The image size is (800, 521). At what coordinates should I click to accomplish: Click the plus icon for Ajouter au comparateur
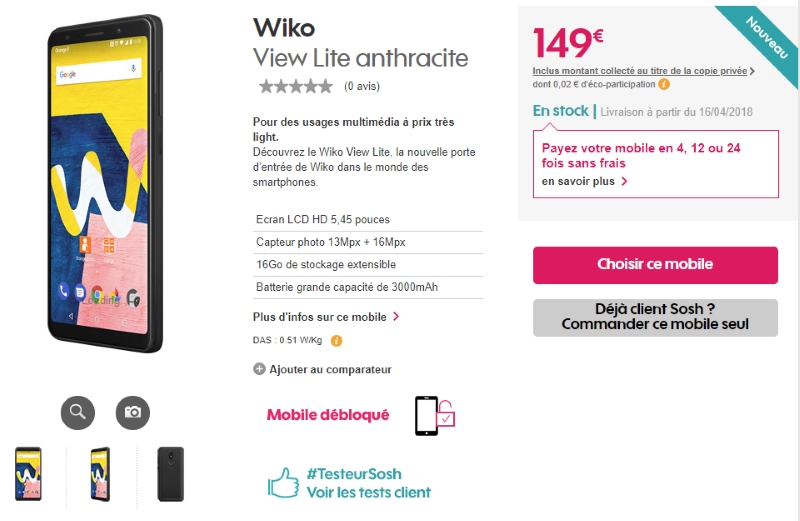(x=259, y=369)
